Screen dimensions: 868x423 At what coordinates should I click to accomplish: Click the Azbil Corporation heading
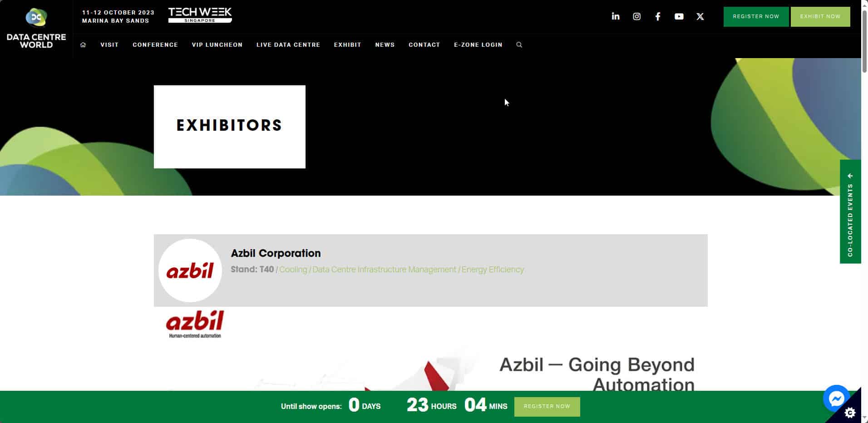pos(276,253)
